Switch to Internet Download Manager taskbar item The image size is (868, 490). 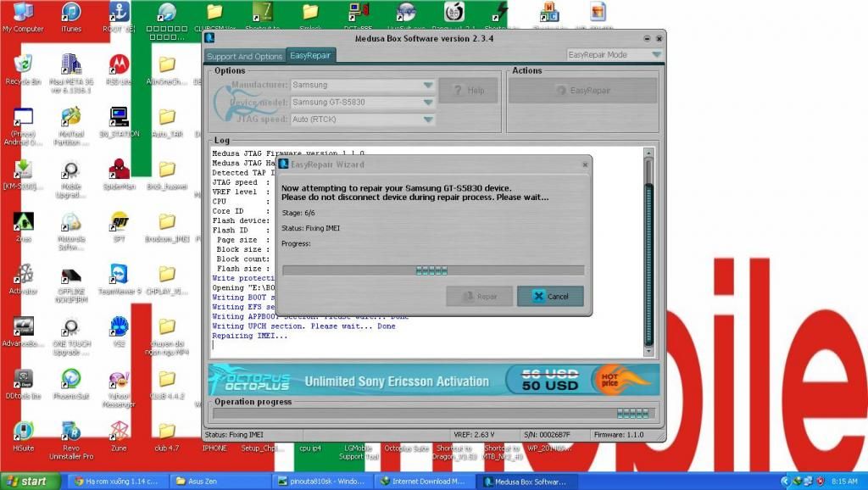(426, 482)
